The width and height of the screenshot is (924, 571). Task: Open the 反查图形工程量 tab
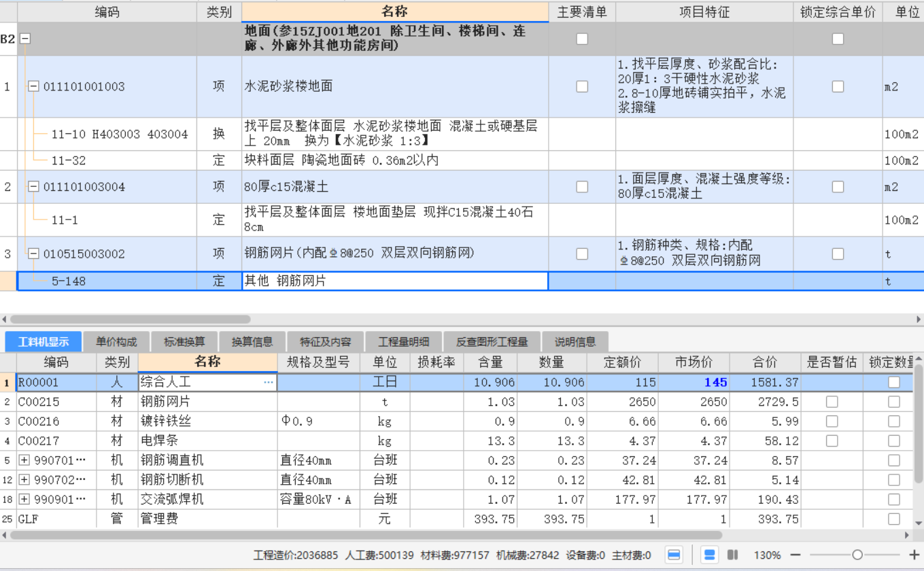[492, 342]
